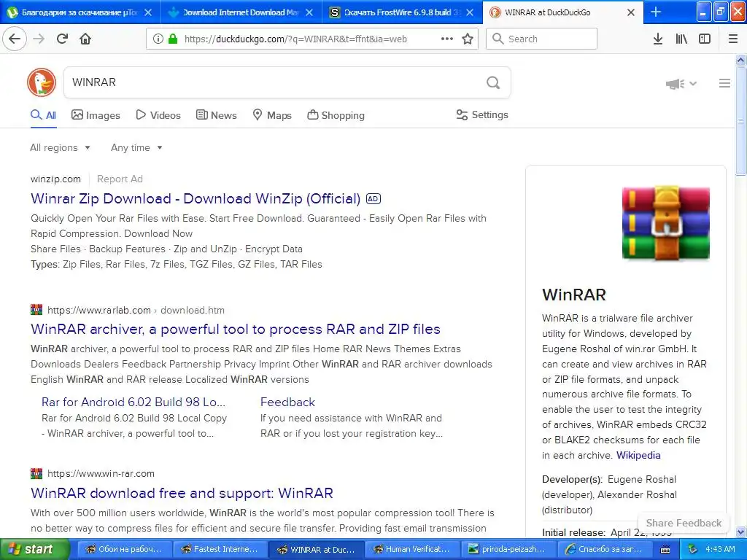
Task: Click the forward navigation arrow
Action: [x=39, y=39]
